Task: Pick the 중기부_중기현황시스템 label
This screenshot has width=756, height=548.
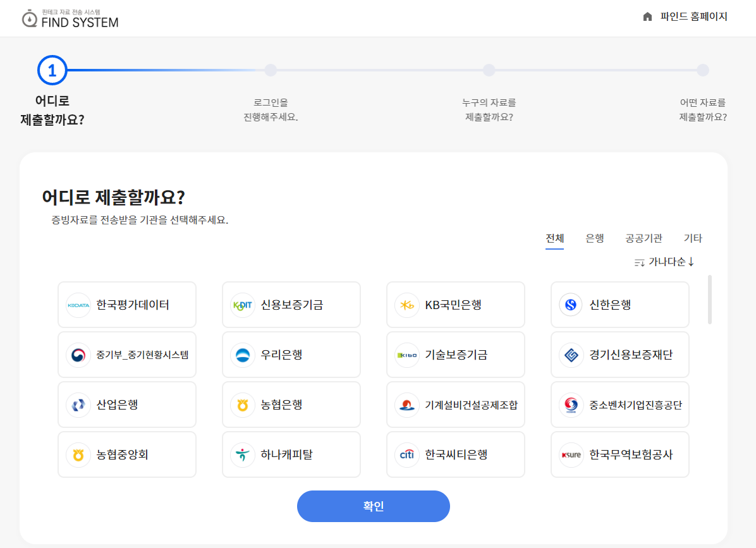Action: (142, 355)
